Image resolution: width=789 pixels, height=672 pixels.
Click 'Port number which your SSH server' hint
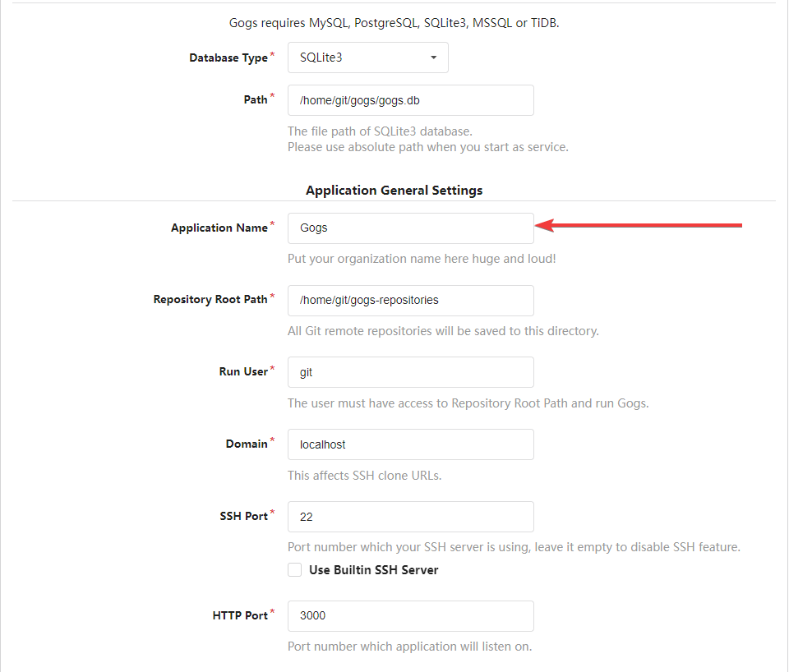coord(514,547)
